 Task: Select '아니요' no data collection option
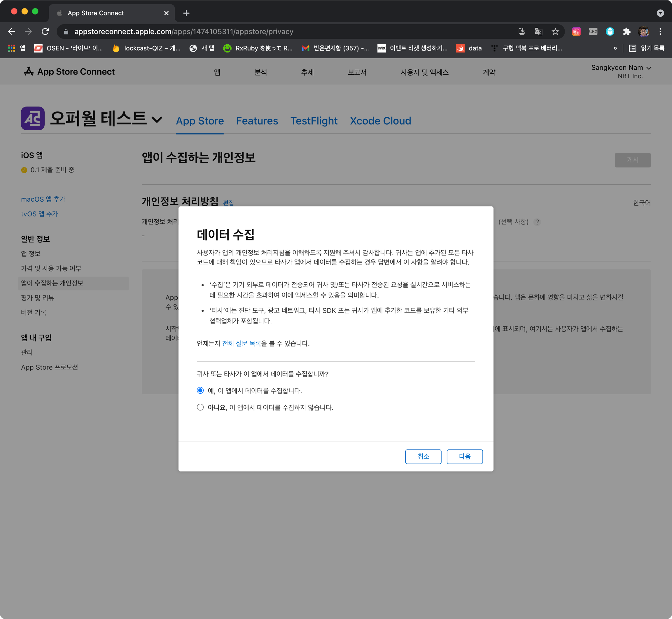(x=200, y=407)
